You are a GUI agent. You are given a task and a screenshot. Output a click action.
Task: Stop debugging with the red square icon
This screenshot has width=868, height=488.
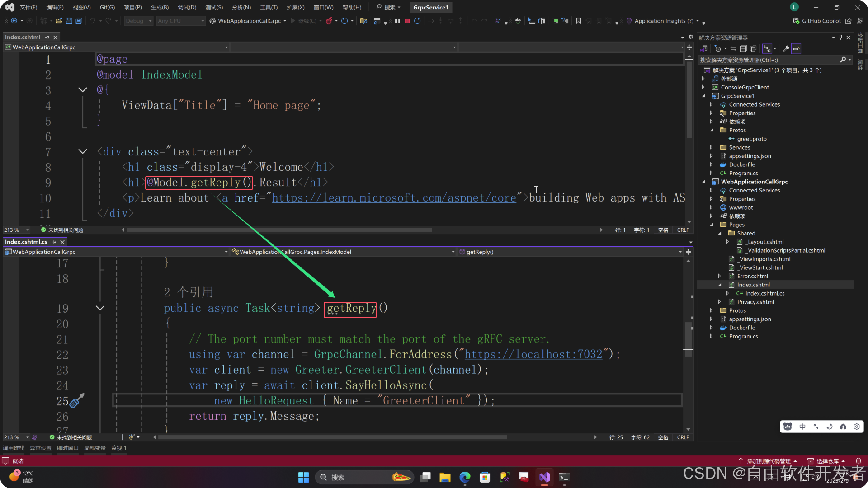point(407,21)
